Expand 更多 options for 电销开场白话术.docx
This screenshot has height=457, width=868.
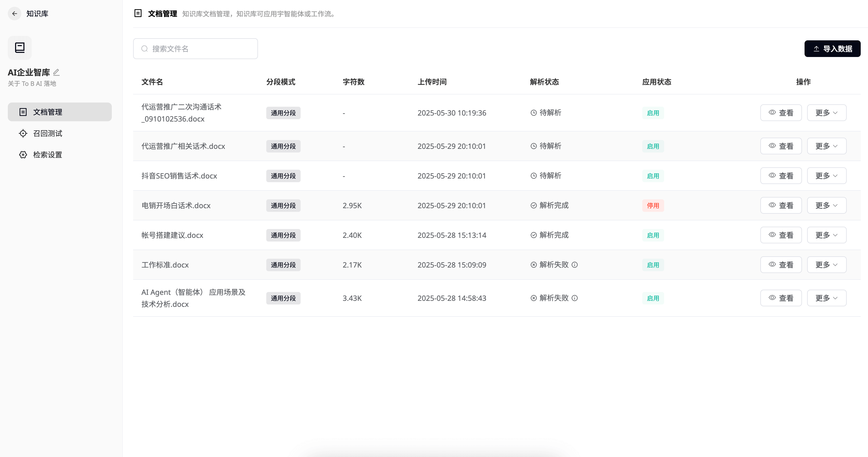point(826,205)
